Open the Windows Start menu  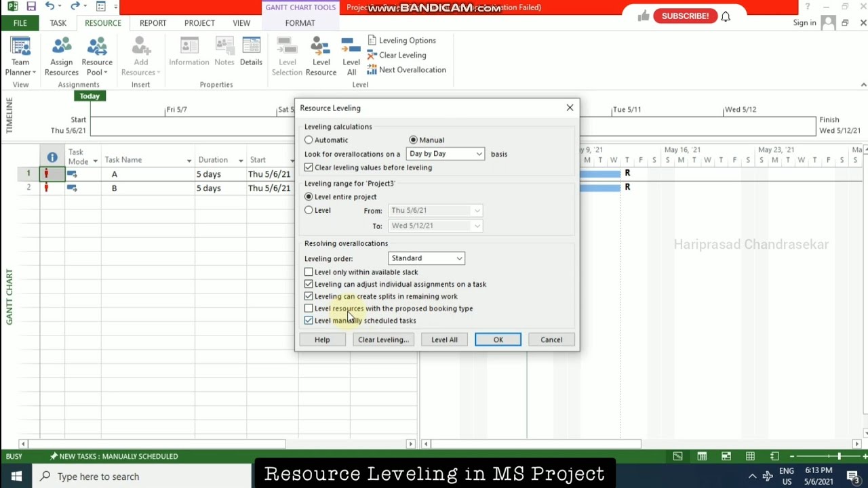pos(16,476)
